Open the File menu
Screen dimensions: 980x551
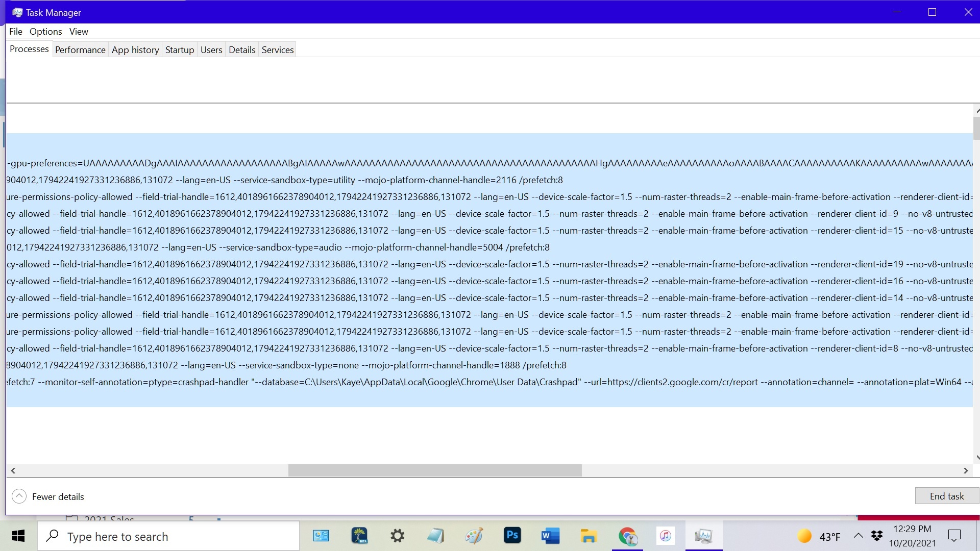16,32
